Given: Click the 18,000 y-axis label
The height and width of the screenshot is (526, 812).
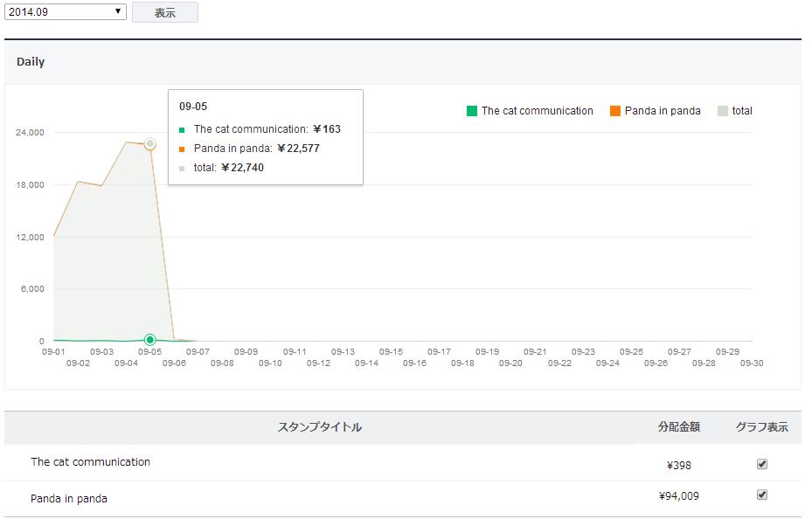Looking at the screenshot, I should point(30,185).
